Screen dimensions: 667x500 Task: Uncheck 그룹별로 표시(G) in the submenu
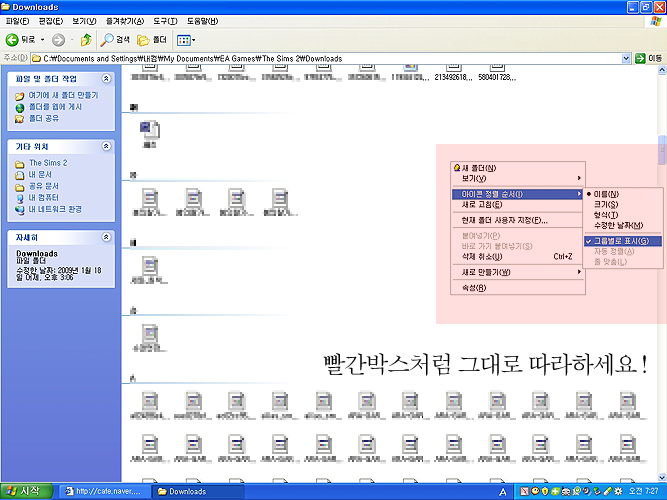(x=623, y=241)
